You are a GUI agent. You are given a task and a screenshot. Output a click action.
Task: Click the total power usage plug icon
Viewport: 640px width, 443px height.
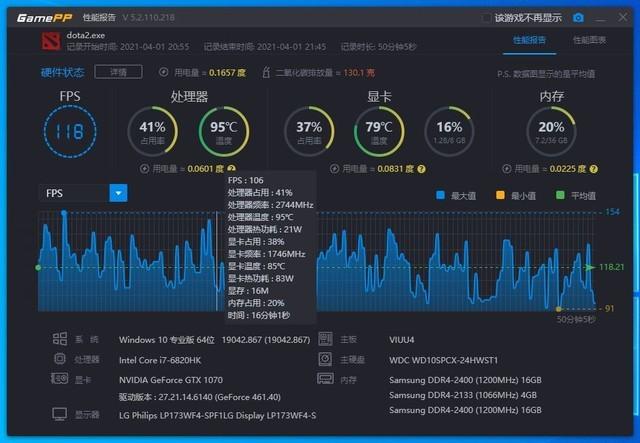click(x=164, y=72)
